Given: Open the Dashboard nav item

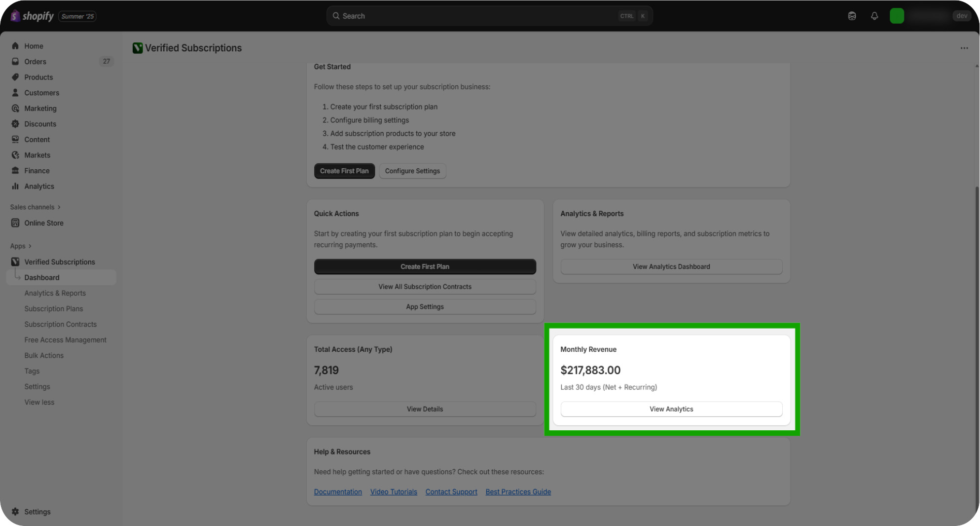Looking at the screenshot, I should pos(61,277).
